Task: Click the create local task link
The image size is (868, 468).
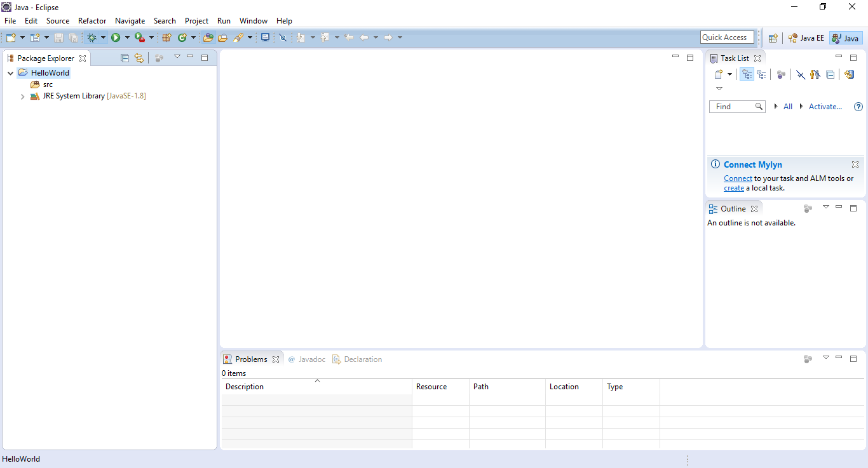Action: point(734,188)
